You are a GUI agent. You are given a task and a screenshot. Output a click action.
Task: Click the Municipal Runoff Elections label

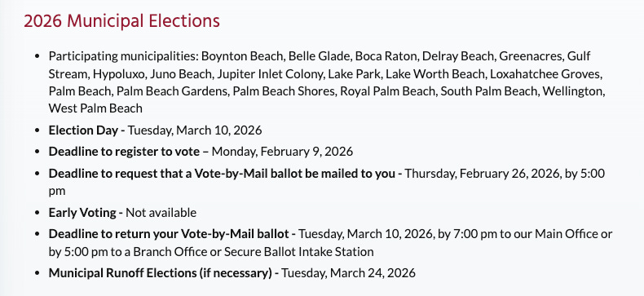pos(160,273)
